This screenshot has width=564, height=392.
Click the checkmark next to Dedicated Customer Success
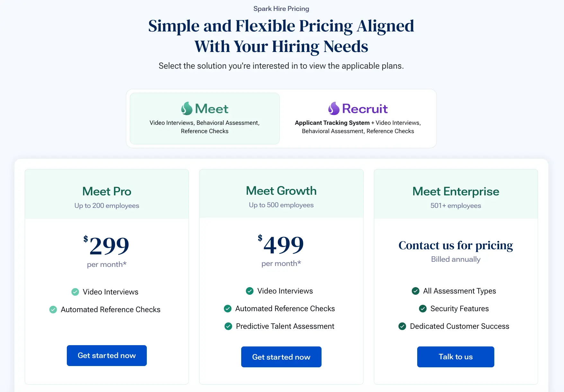(402, 326)
